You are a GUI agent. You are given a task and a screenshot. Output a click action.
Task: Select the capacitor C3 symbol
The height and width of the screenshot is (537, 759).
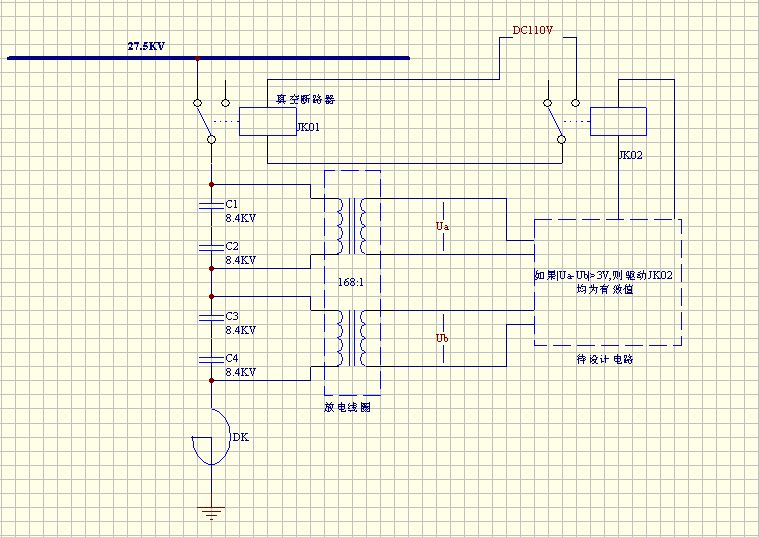pos(212,318)
